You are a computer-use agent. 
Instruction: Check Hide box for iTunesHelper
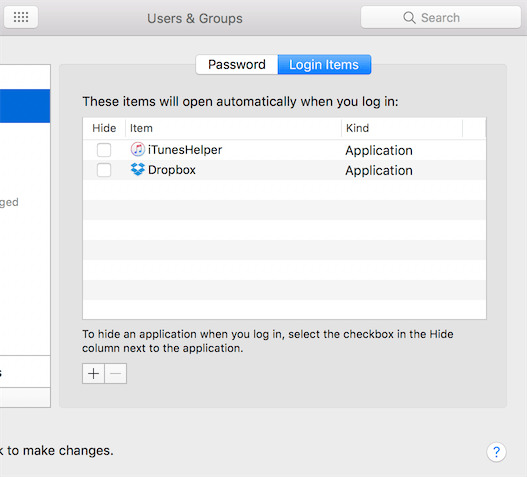tap(104, 150)
